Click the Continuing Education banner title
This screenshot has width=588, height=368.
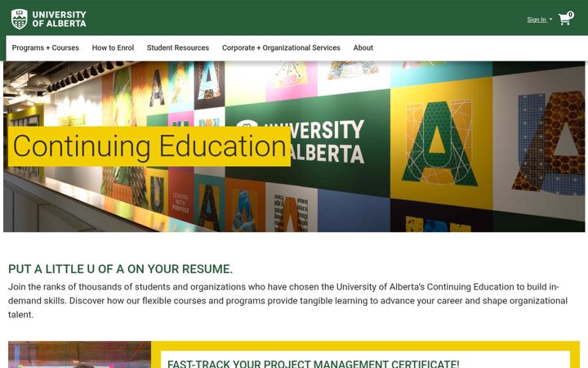tap(149, 146)
